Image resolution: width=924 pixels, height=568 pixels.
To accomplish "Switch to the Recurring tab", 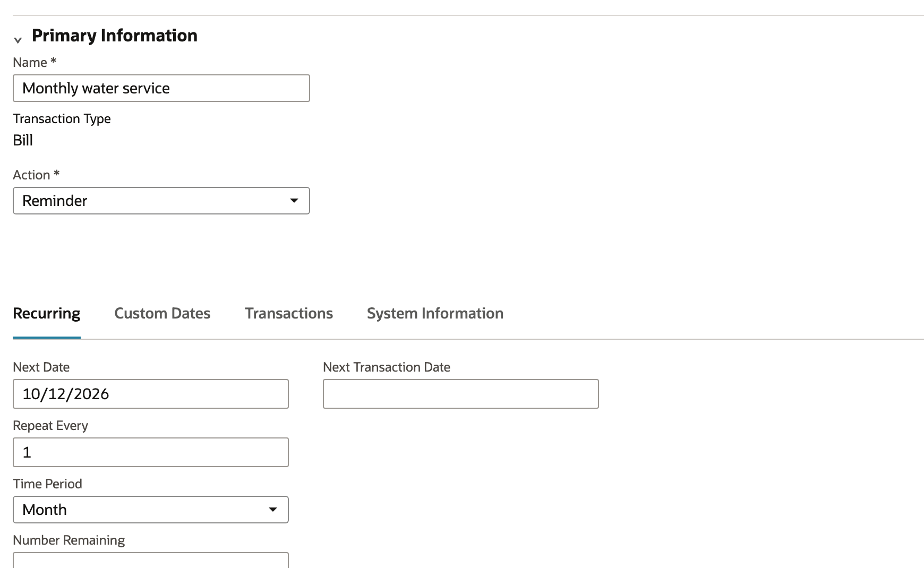I will click(x=47, y=313).
